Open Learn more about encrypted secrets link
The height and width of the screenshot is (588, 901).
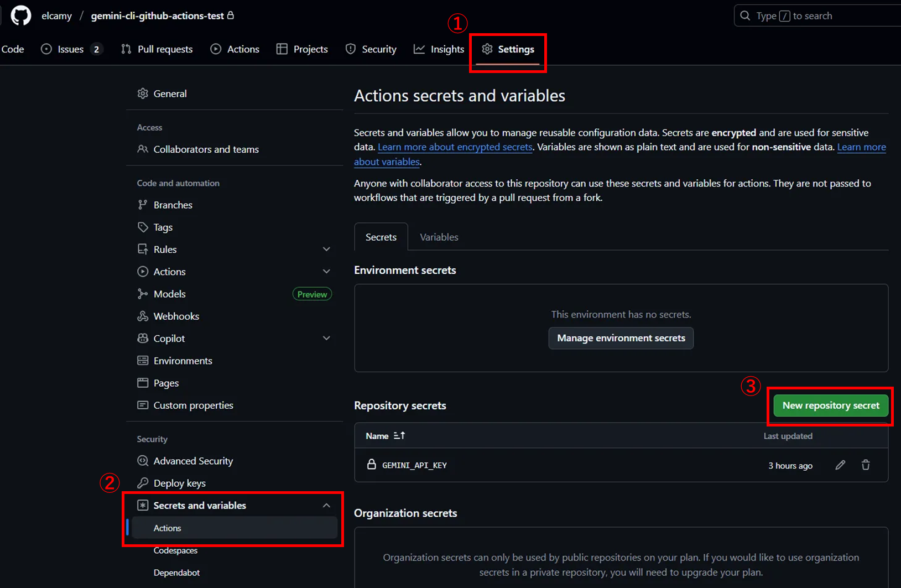pyautogui.click(x=455, y=147)
